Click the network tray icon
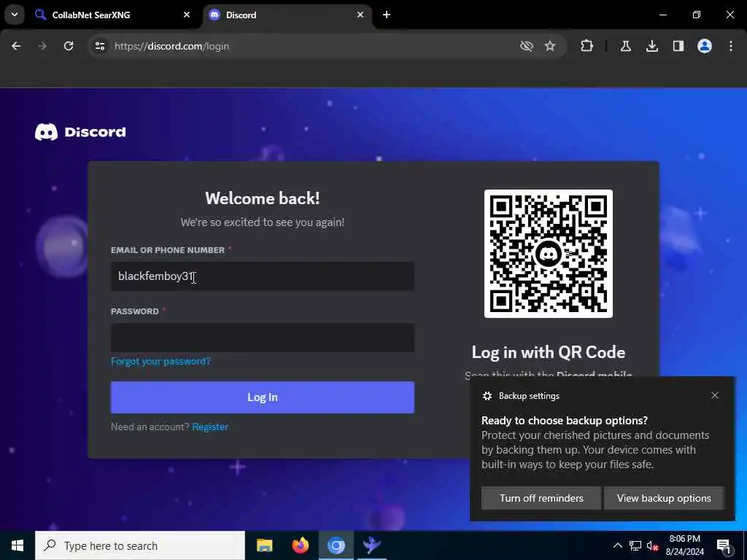 point(635,545)
